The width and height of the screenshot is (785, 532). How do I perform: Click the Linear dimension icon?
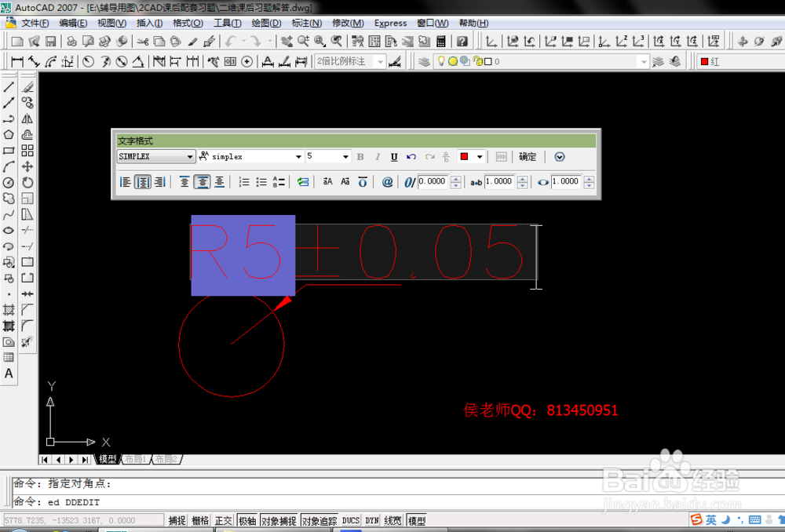point(17,61)
